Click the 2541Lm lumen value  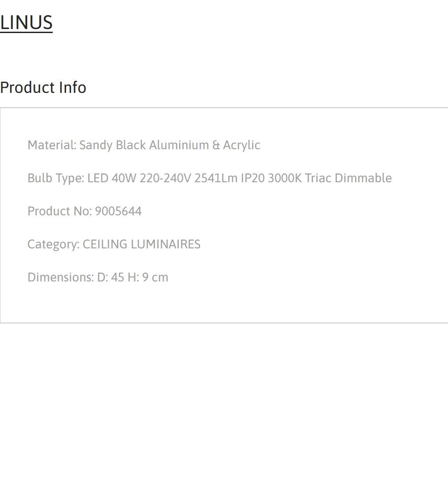click(x=216, y=178)
